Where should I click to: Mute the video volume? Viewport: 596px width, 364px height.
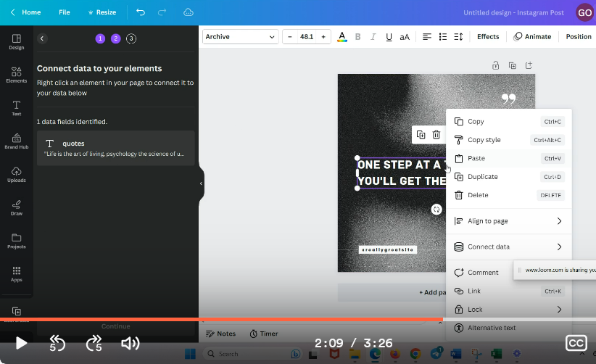pyautogui.click(x=131, y=344)
